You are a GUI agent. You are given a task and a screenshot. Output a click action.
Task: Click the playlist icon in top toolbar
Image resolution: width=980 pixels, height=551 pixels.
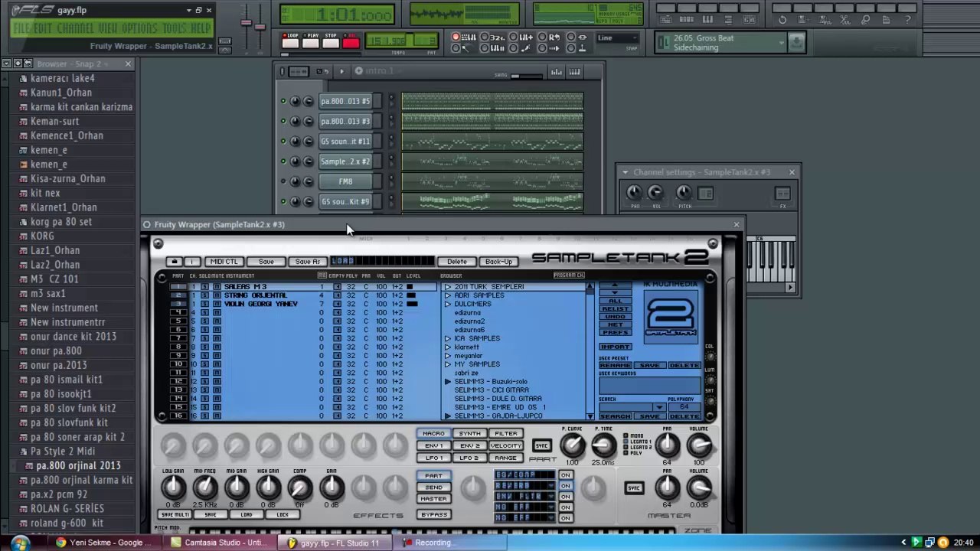coord(665,20)
